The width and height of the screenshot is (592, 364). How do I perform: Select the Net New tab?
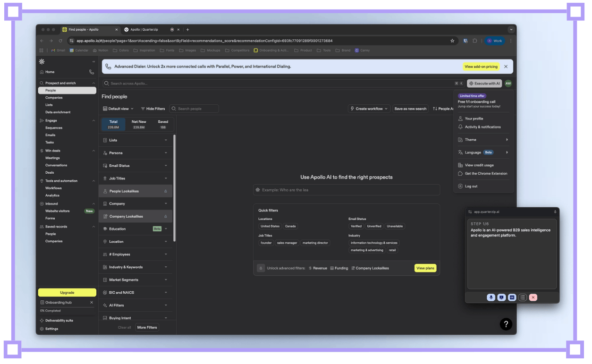(139, 124)
